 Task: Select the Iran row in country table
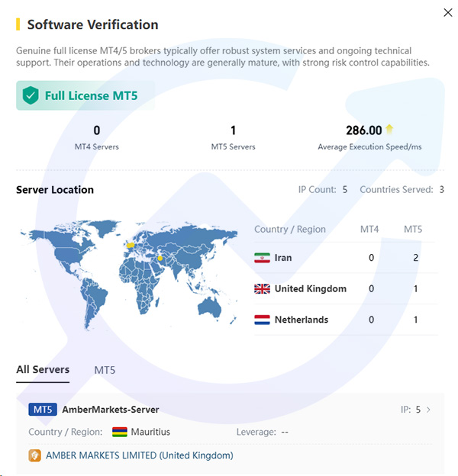(x=346, y=258)
